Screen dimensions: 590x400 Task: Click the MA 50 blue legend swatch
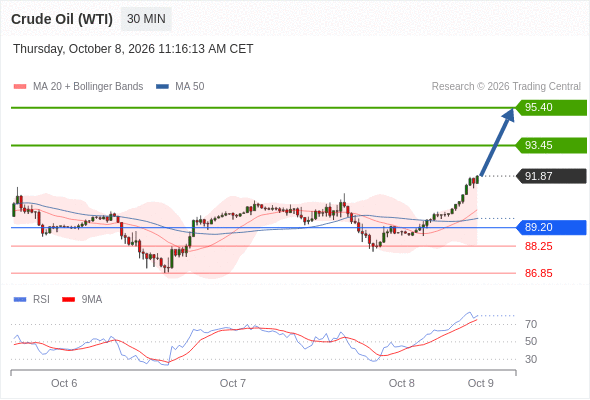[162, 87]
